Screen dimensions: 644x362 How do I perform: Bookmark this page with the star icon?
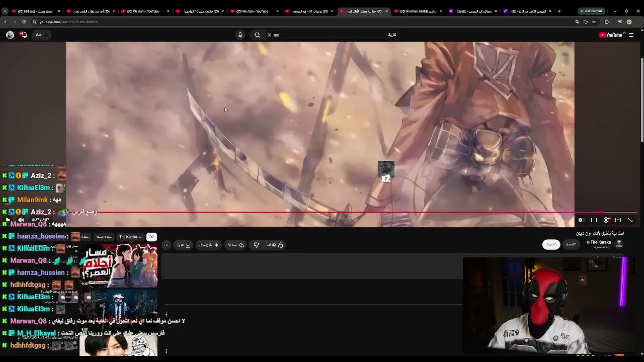click(x=594, y=22)
